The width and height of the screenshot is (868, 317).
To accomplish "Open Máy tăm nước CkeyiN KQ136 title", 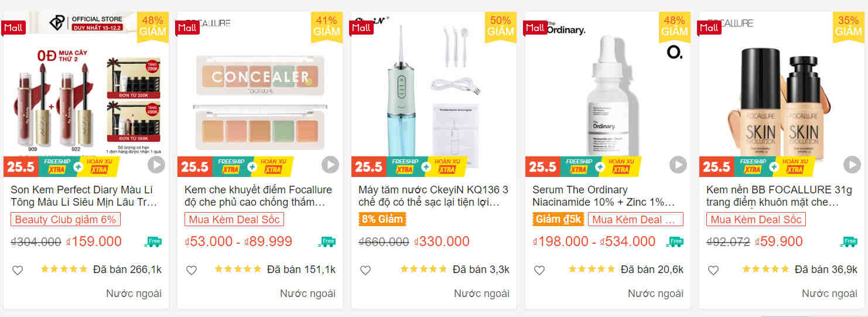I will click(x=433, y=196).
